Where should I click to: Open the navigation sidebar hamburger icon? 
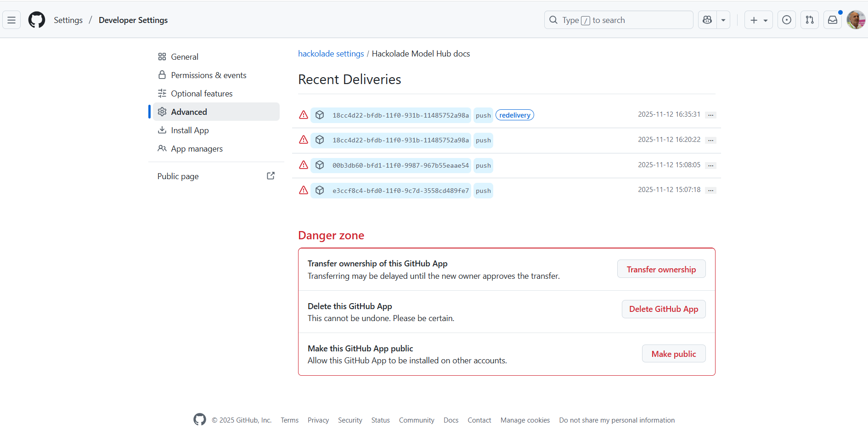pyautogui.click(x=11, y=20)
